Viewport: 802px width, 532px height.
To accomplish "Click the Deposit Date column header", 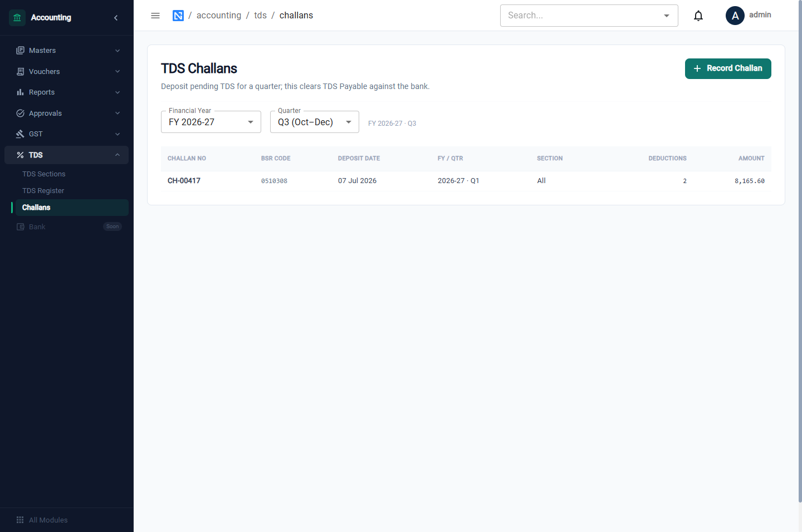I will [359, 159].
